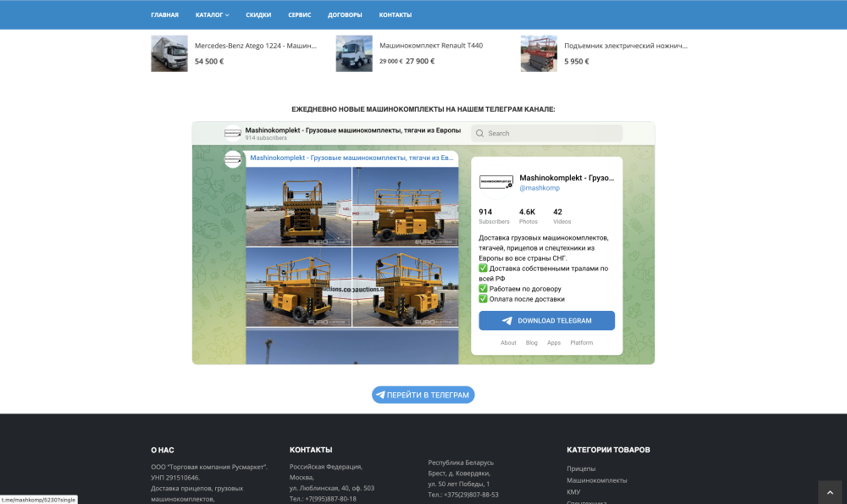Click the avatar next to the channel post
The height and width of the screenshot is (504, 847).
(x=233, y=159)
